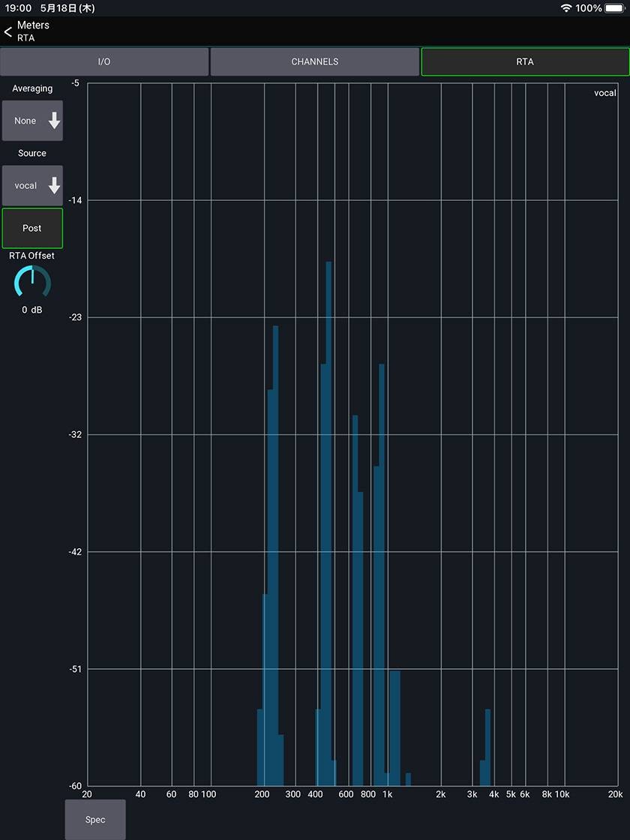Screen dimensions: 630x840
Task: Click the small spectrum bar near 4k
Action: click(487, 746)
